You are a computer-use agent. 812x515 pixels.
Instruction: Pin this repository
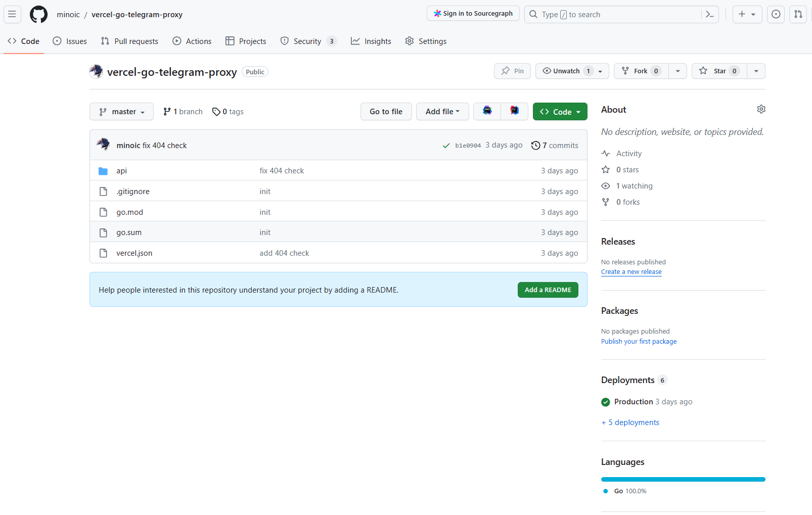click(x=512, y=71)
